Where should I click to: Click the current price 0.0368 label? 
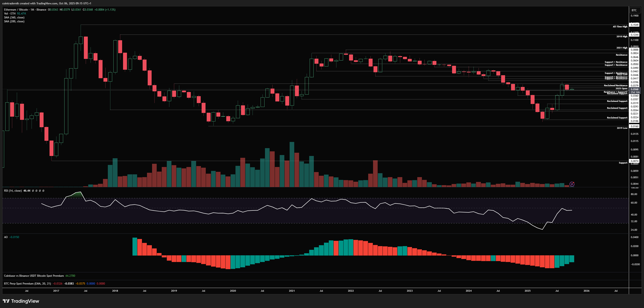634,89
